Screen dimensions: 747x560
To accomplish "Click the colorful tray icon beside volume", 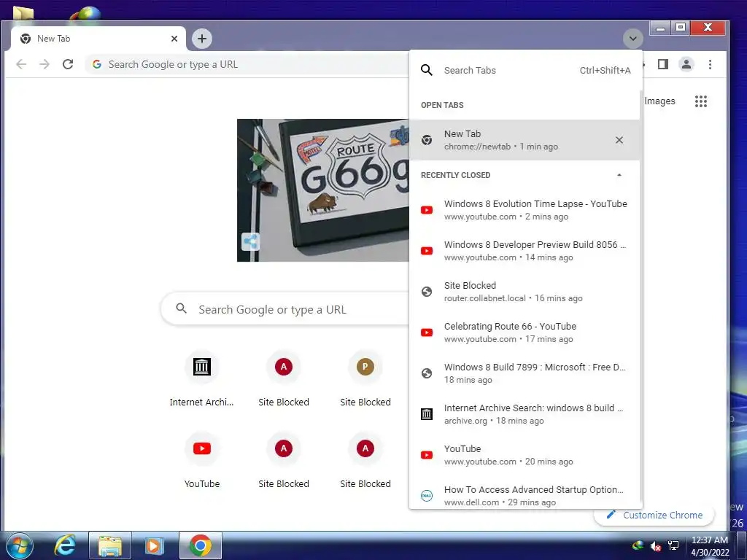I will pos(638,545).
